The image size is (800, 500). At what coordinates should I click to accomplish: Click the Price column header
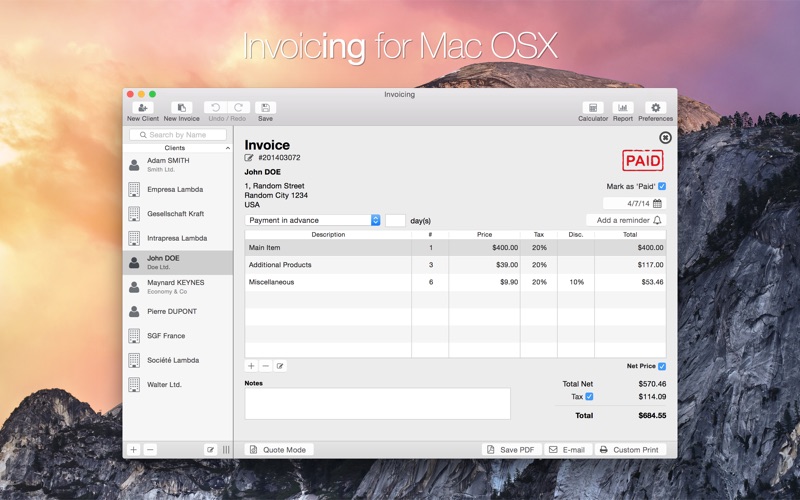tap(484, 235)
